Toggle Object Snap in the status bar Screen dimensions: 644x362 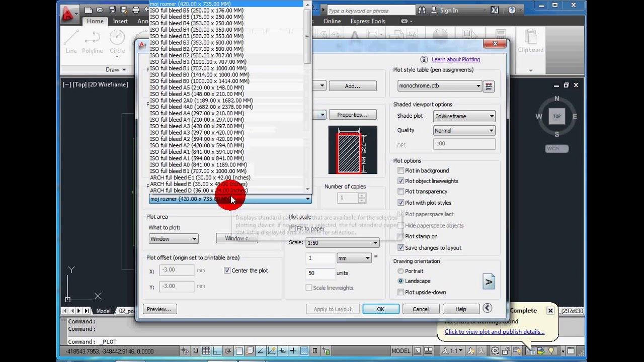click(x=239, y=351)
